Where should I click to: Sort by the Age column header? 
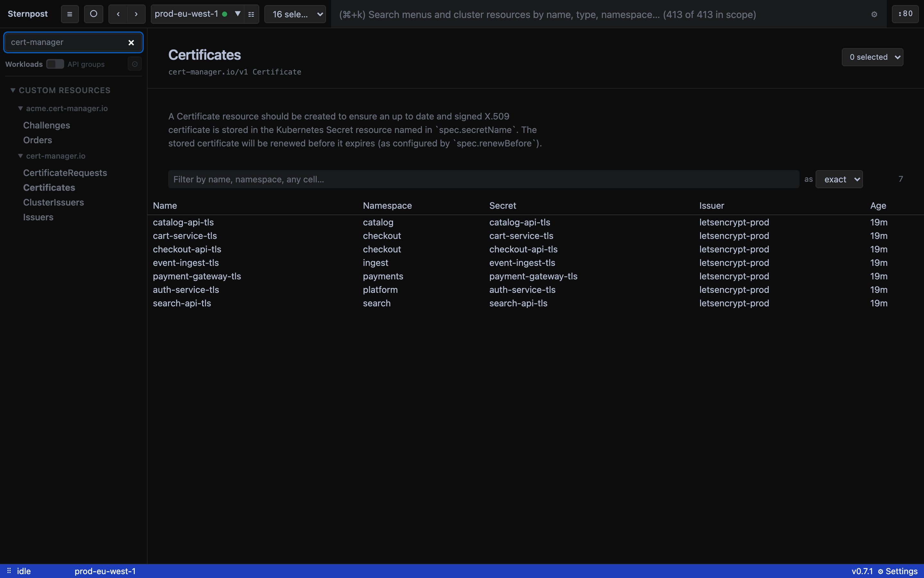[878, 206]
